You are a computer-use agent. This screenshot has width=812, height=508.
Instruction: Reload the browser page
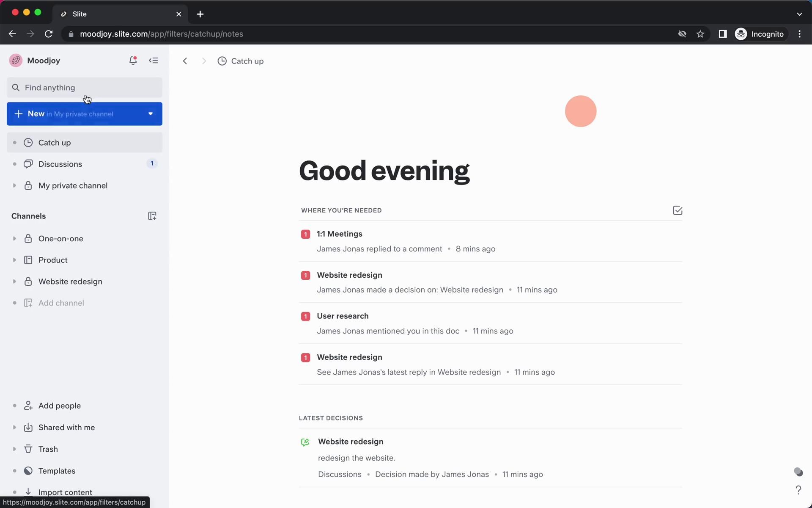click(x=49, y=34)
